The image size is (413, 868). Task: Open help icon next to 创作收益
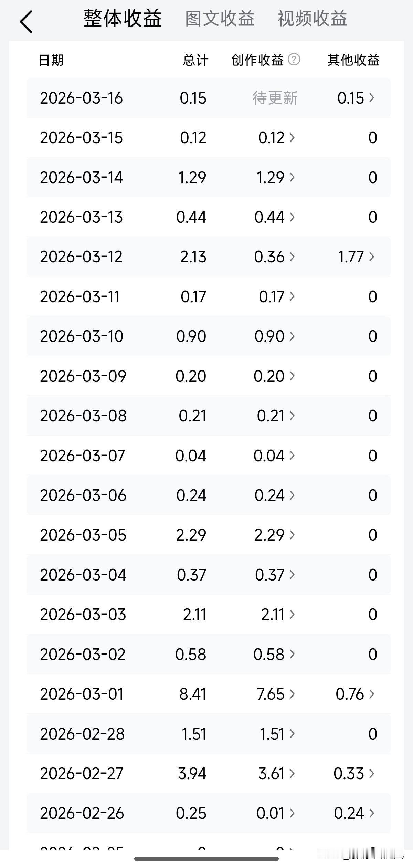click(x=294, y=60)
